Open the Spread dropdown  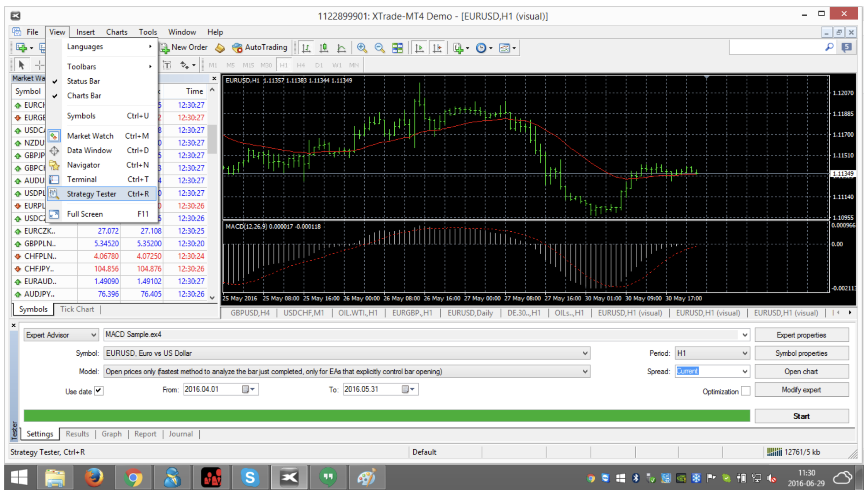click(744, 371)
